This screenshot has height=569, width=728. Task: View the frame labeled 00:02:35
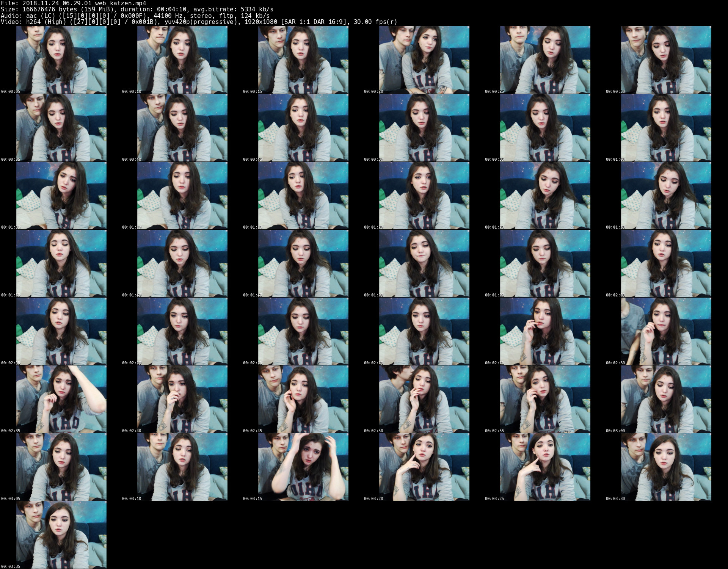61,399
